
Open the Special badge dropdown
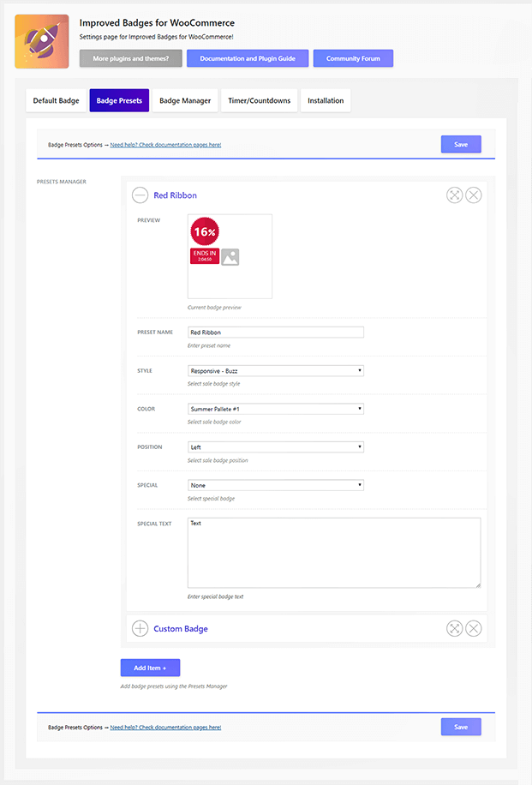(x=275, y=485)
